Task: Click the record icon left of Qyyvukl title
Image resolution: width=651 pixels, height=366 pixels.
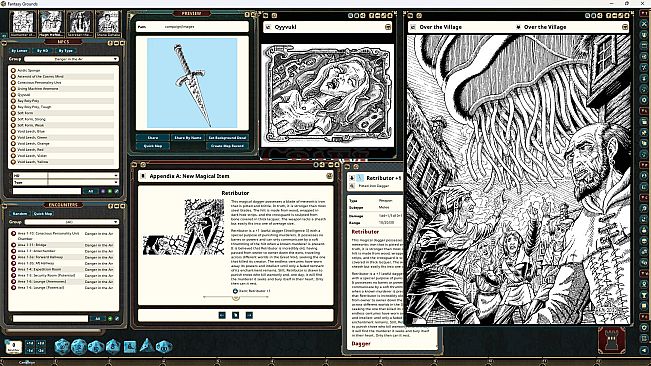Action: click(x=268, y=27)
